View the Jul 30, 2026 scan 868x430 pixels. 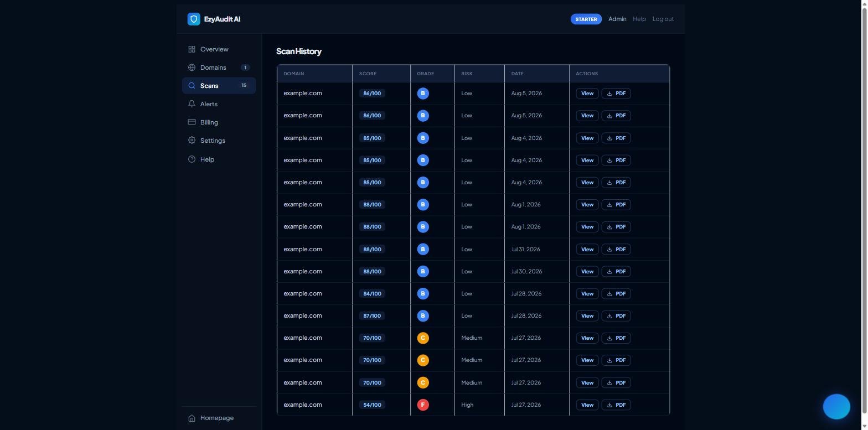click(587, 272)
